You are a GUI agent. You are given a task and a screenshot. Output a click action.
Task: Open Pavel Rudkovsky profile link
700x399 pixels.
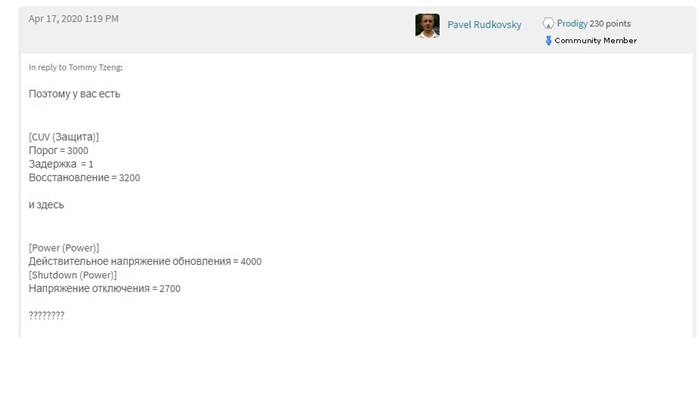point(484,25)
